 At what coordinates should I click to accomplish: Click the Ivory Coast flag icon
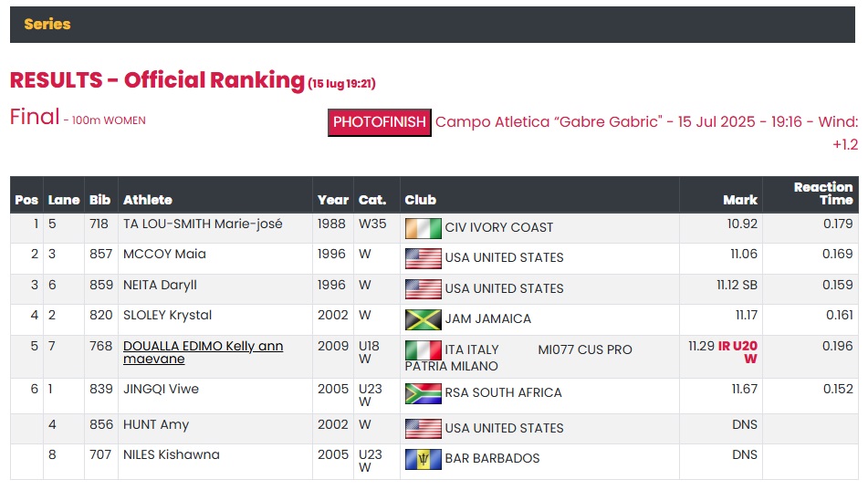(x=423, y=228)
